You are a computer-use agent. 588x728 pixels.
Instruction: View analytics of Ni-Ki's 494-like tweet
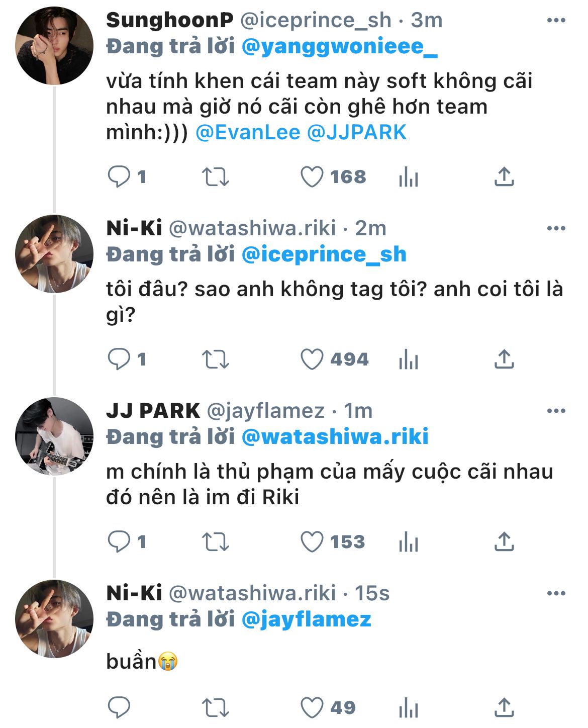[x=408, y=359]
